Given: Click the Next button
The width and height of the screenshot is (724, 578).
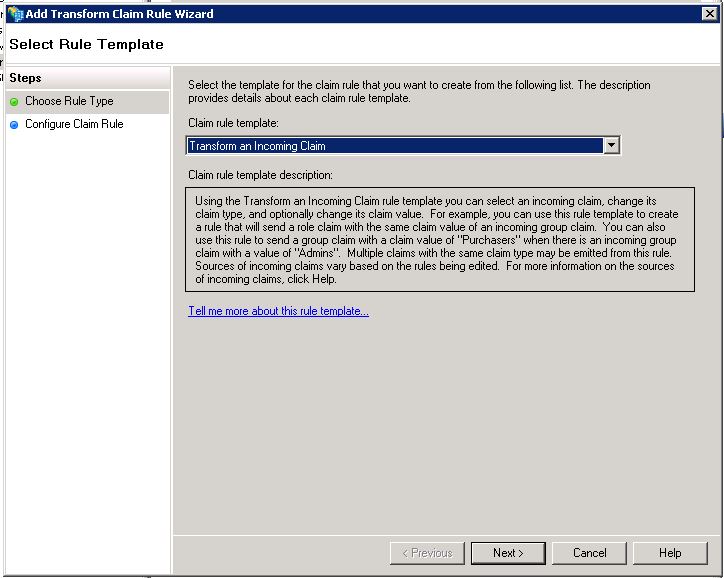Looking at the screenshot, I should (508, 553).
